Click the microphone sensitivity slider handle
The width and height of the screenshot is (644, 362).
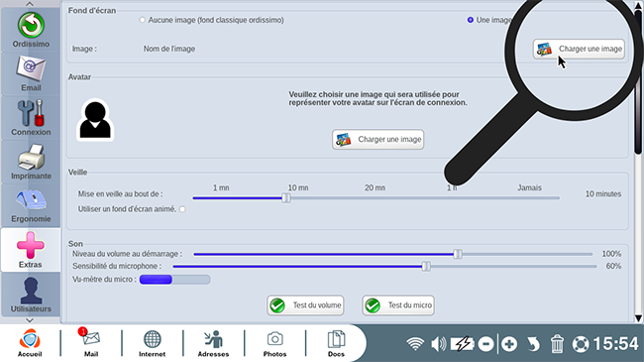[426, 266]
